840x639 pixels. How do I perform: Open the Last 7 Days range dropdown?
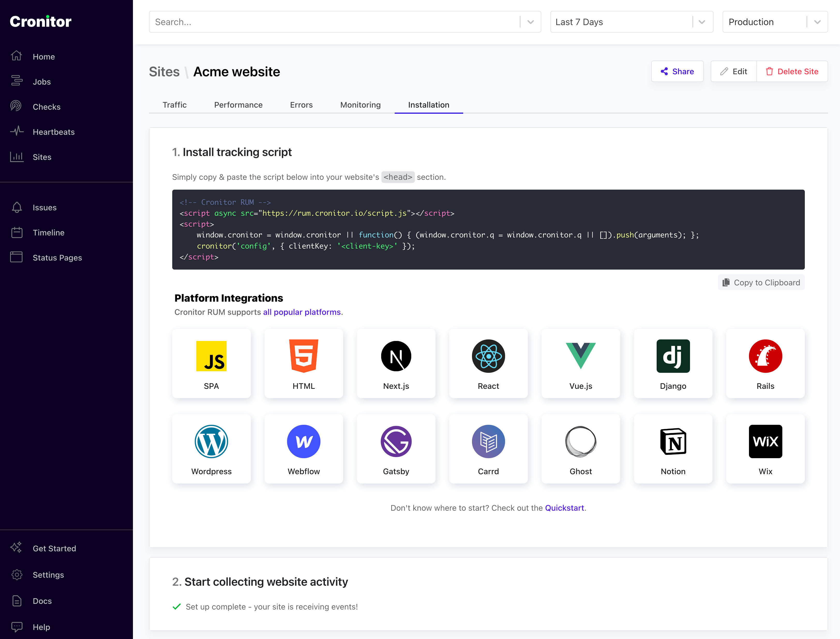point(632,22)
